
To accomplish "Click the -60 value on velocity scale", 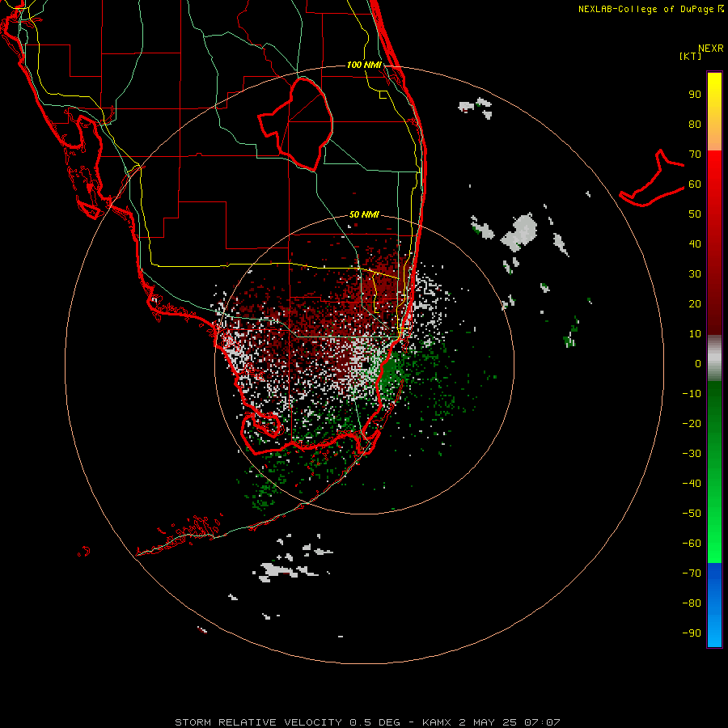I will pyautogui.click(x=692, y=544).
